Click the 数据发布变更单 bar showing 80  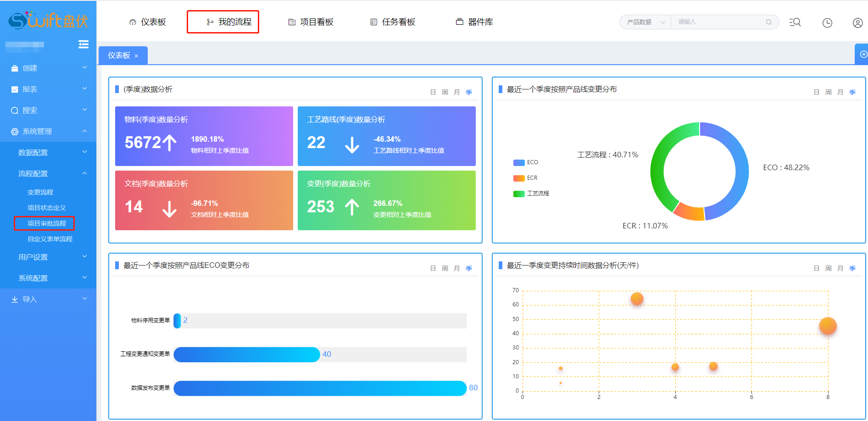click(x=320, y=388)
